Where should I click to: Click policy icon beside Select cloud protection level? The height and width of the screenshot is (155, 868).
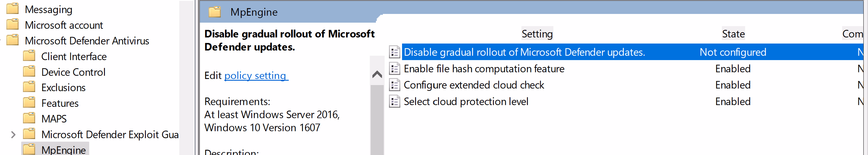tap(394, 101)
